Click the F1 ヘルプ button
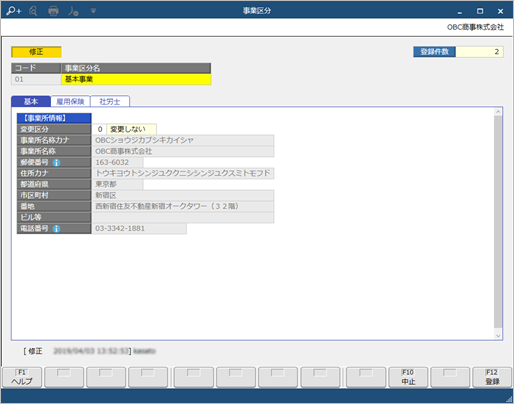The image size is (514, 404). (x=22, y=377)
